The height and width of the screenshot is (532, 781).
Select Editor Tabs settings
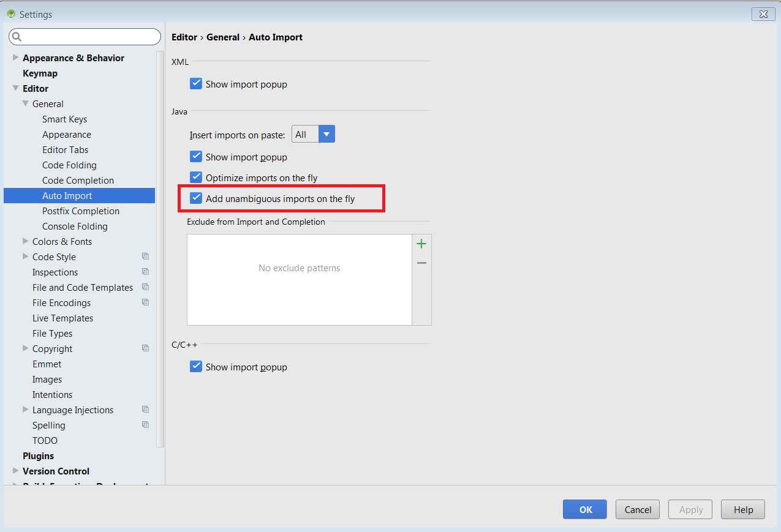click(x=65, y=149)
